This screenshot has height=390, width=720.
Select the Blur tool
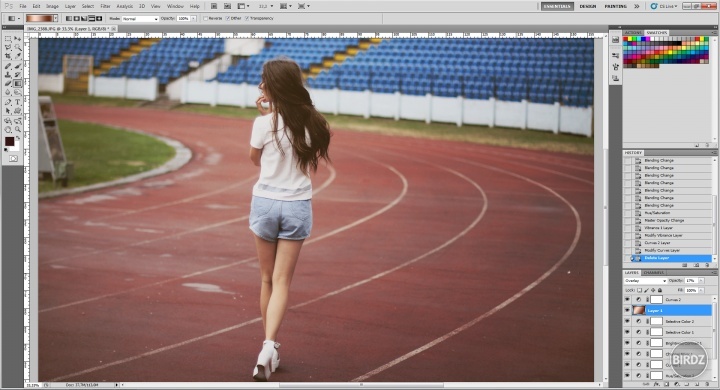(8, 91)
